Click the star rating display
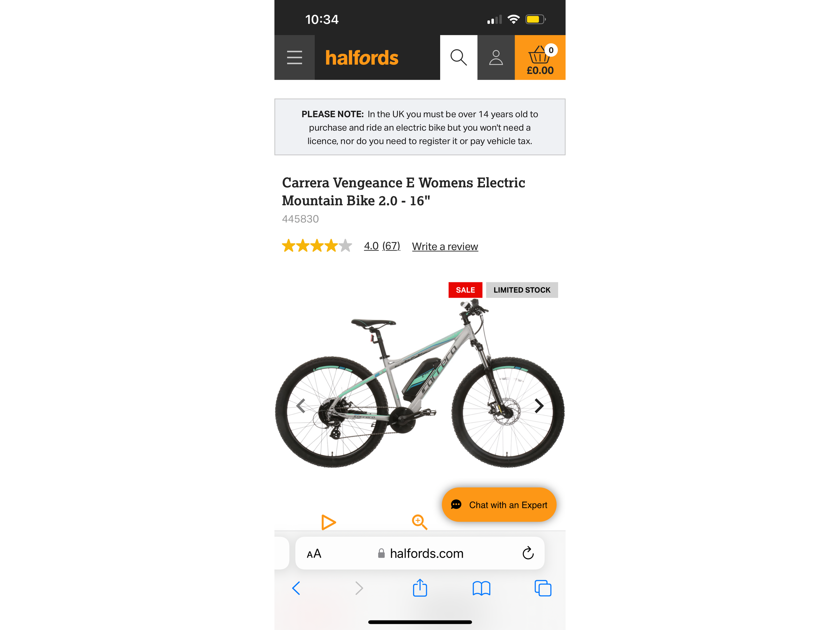The width and height of the screenshot is (840, 630). click(317, 246)
